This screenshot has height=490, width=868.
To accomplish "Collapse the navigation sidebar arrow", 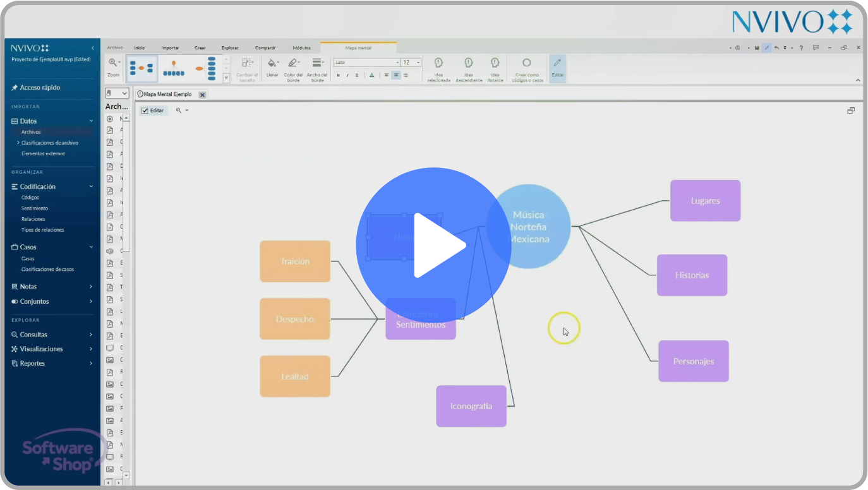I will (93, 48).
